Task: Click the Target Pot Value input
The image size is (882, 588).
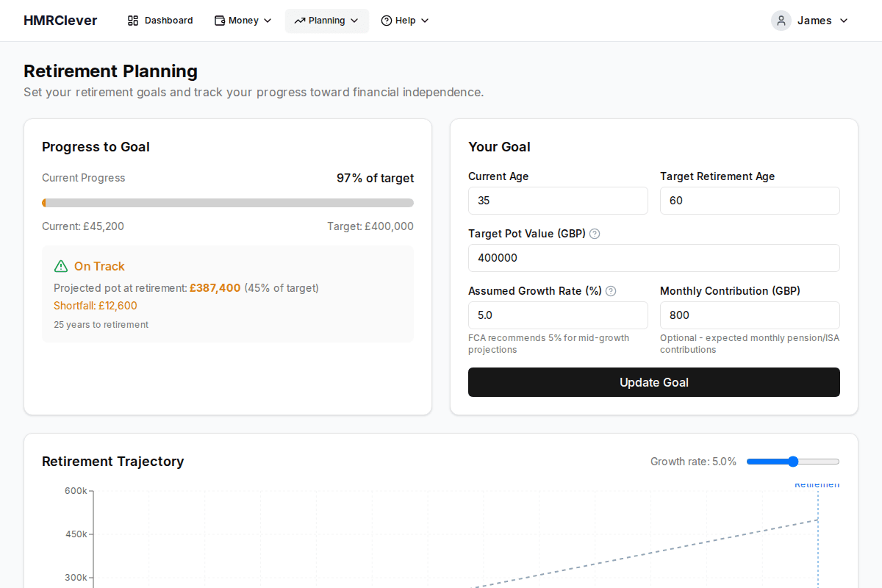Action: click(654, 258)
